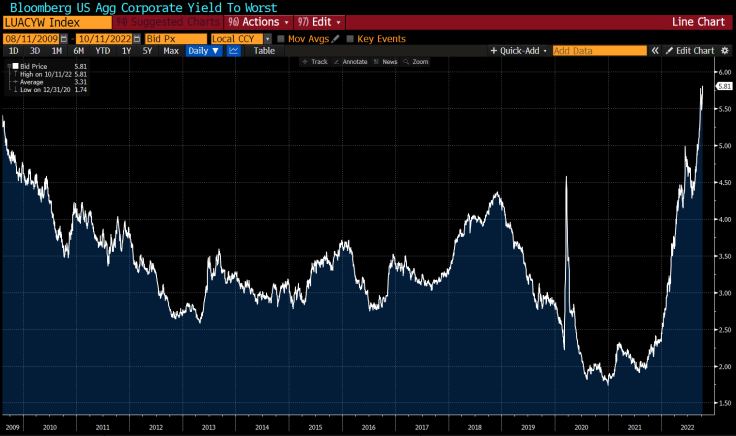Switch to the Table view
The image size is (736, 436).
[x=264, y=50]
